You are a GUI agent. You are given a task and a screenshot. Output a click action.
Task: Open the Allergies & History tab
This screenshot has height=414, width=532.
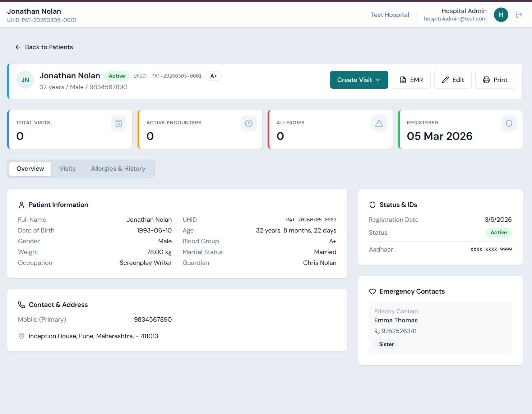pyautogui.click(x=118, y=169)
